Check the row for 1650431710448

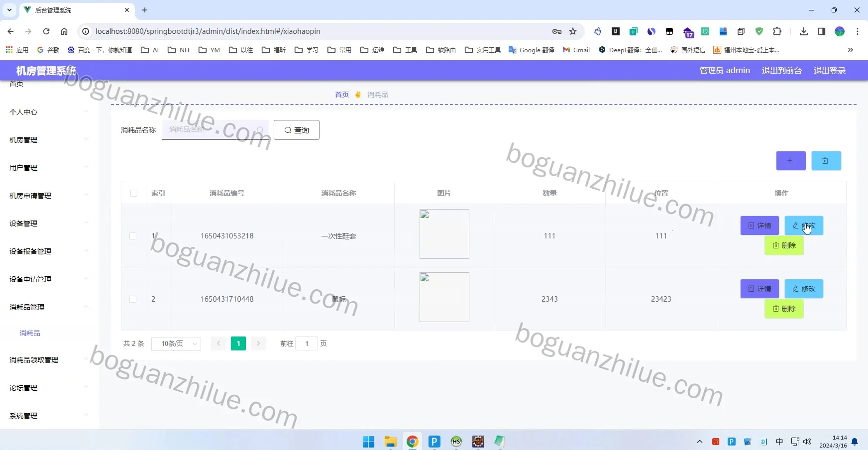[x=133, y=299]
